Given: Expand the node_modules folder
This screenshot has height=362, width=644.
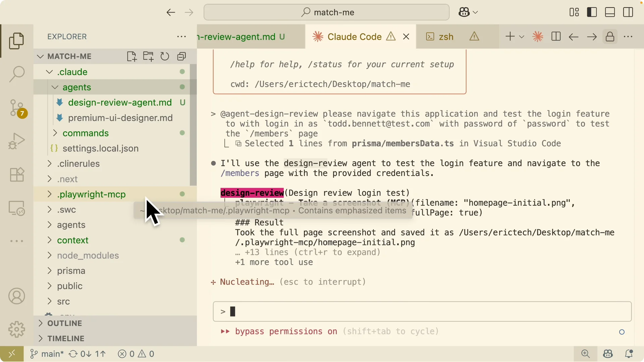Looking at the screenshot, I should click(49, 255).
